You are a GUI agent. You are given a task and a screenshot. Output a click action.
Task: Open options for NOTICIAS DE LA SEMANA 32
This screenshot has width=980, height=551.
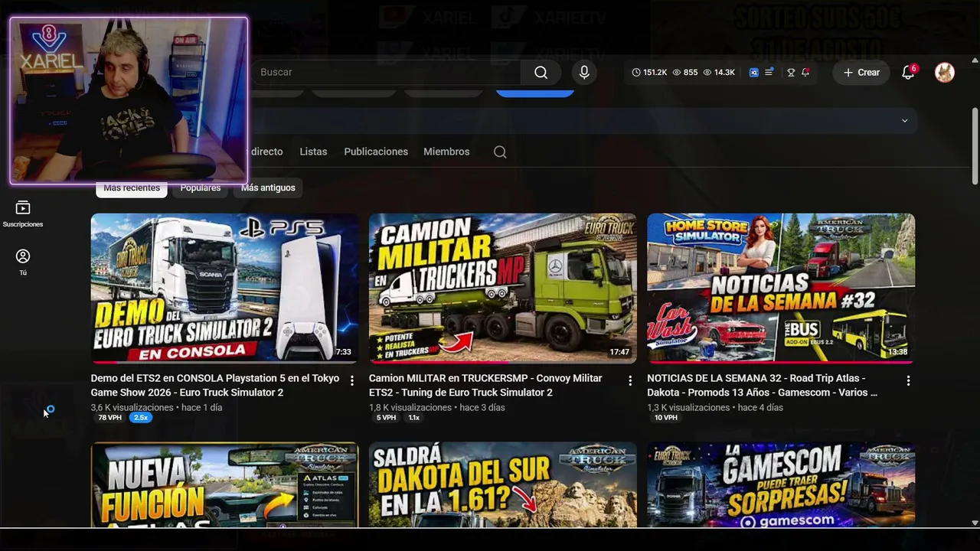pos(908,380)
